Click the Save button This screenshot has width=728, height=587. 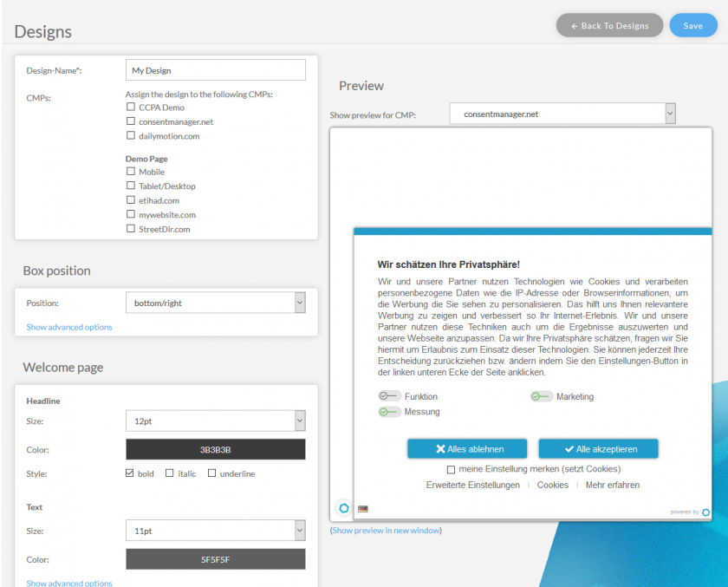[x=693, y=25]
